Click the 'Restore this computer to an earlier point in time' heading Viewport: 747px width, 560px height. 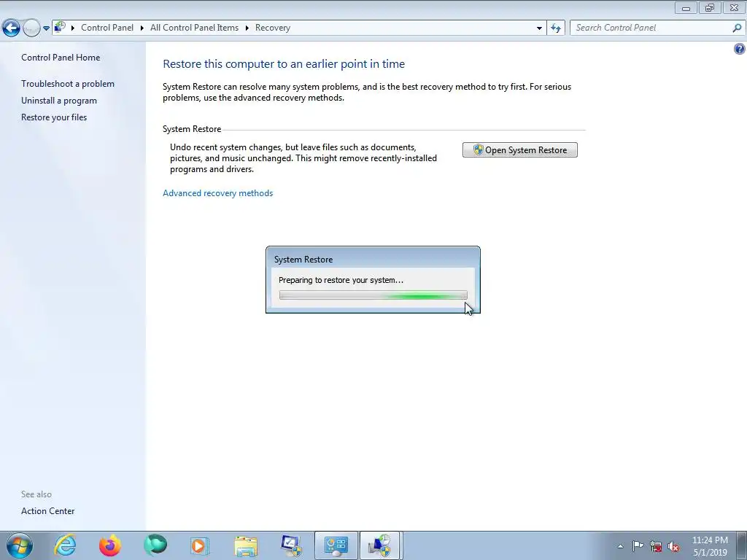[x=284, y=64]
